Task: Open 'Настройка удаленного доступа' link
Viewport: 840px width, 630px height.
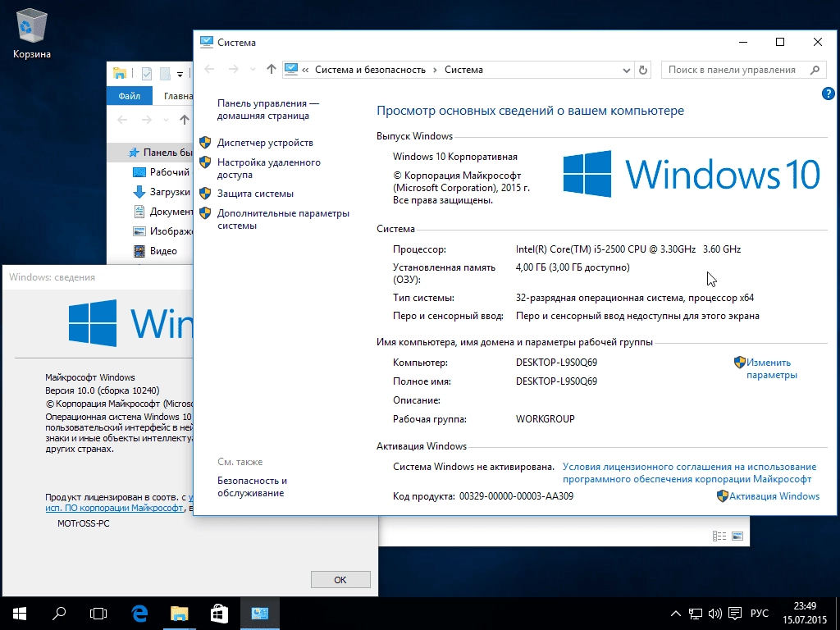Action: tap(269, 168)
